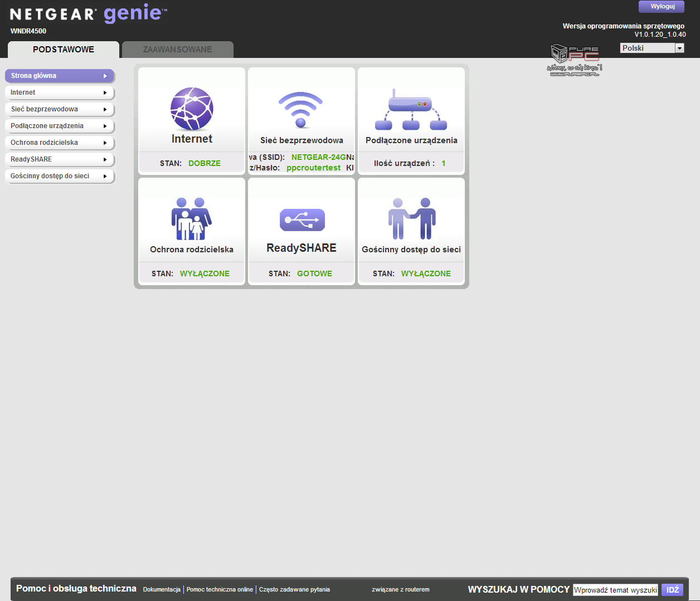Click the Podłączone urządzenia tile title

411,140
